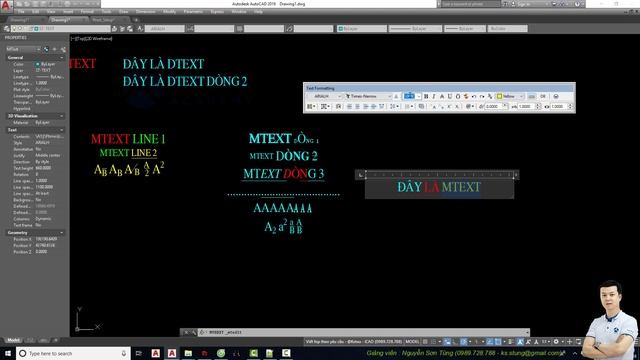The height and width of the screenshot is (360, 640).
Task: Click OK in the Text Formatting toolbar
Action: [543, 96]
